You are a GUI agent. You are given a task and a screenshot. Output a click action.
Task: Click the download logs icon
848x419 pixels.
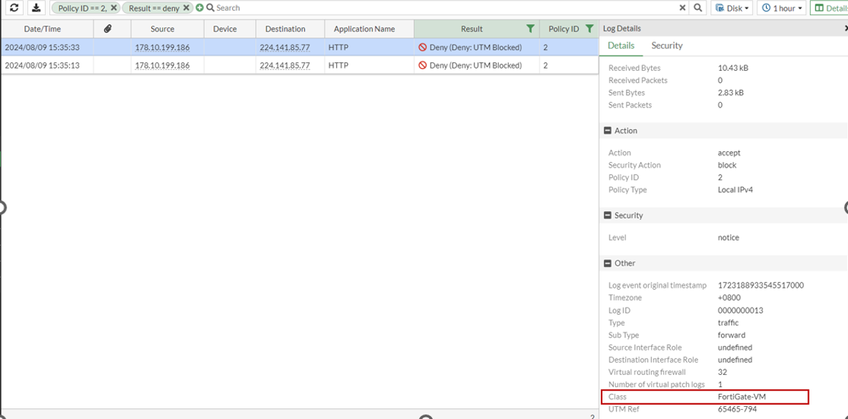click(x=36, y=8)
